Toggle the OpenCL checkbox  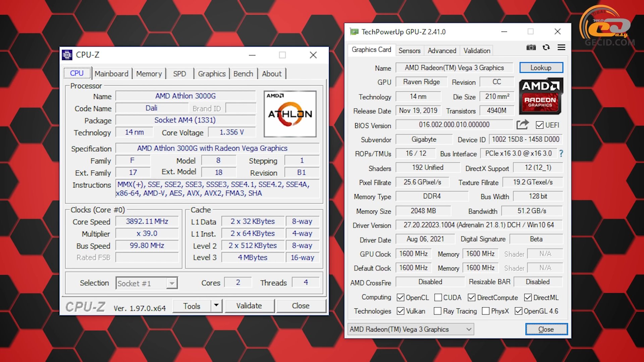coord(400,298)
